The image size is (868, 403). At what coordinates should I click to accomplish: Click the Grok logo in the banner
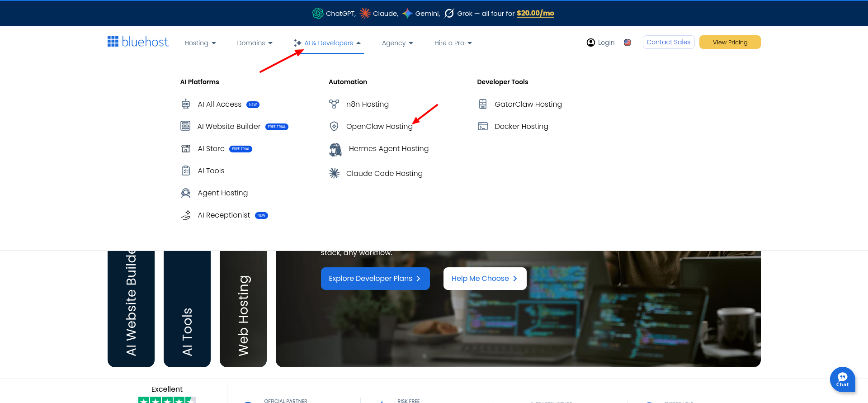pyautogui.click(x=449, y=13)
